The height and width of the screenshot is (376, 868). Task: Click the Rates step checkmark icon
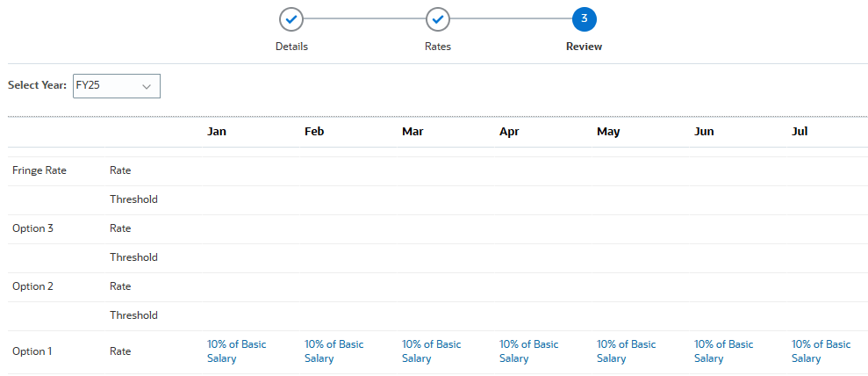pos(437,18)
